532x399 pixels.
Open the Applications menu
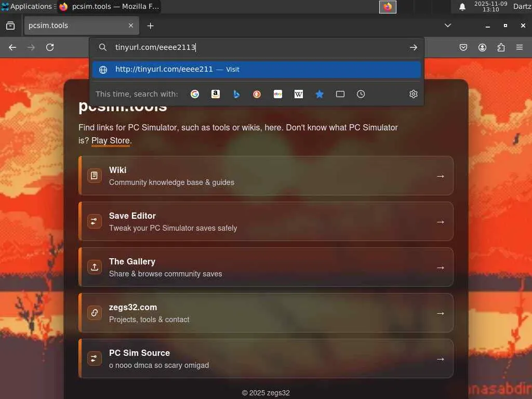[28, 6]
